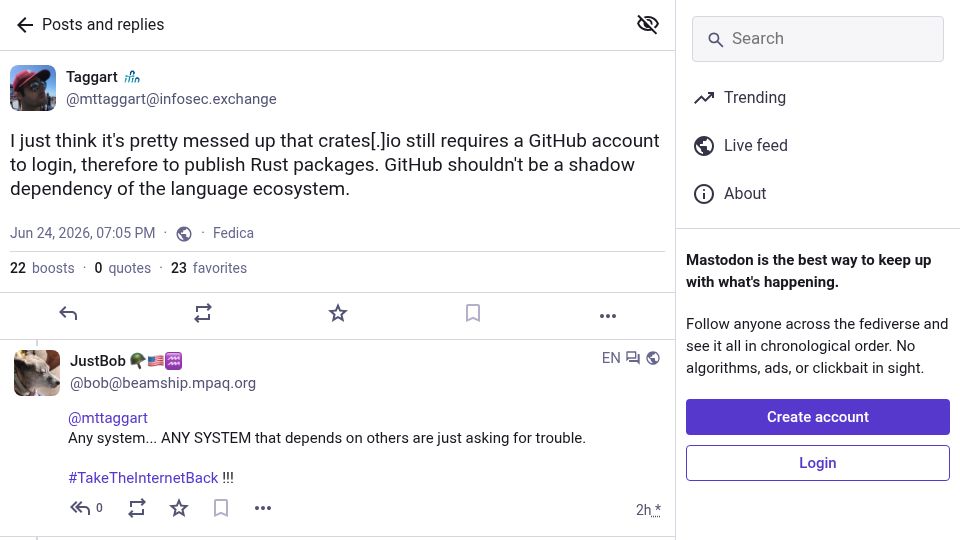Open more options menu on Taggart's post
The width and height of the screenshot is (960, 540).
tap(608, 316)
